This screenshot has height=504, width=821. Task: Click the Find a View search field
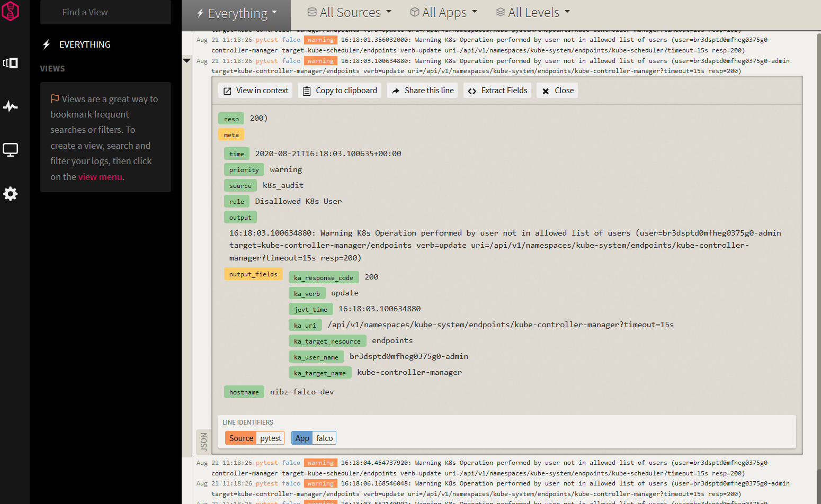click(105, 12)
